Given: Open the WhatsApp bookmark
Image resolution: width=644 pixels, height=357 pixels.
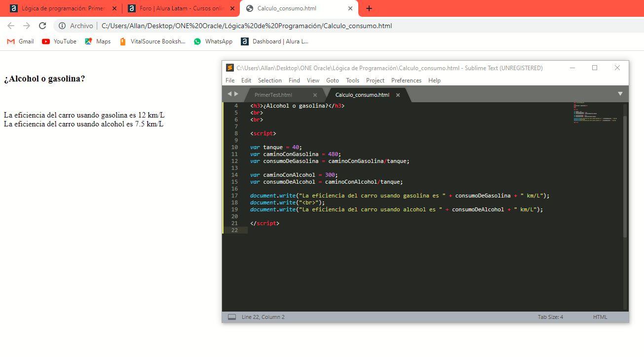Looking at the screenshot, I should click(213, 41).
